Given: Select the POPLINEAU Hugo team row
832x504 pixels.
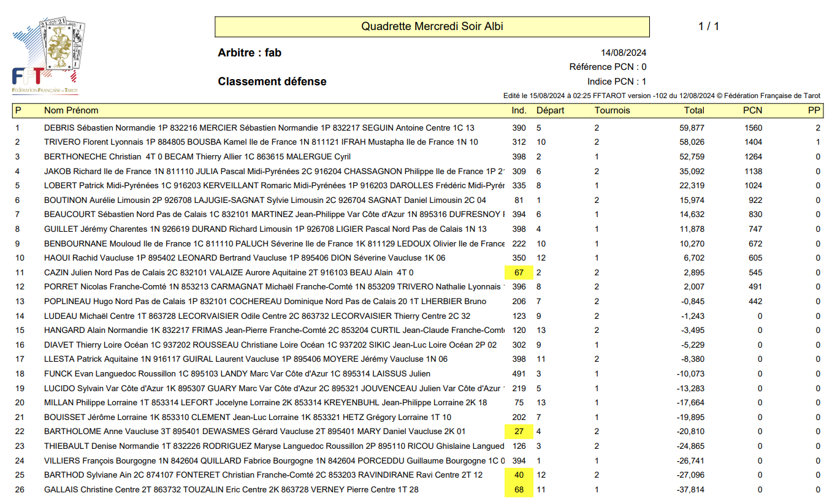Looking at the screenshot, I should 418,302.
